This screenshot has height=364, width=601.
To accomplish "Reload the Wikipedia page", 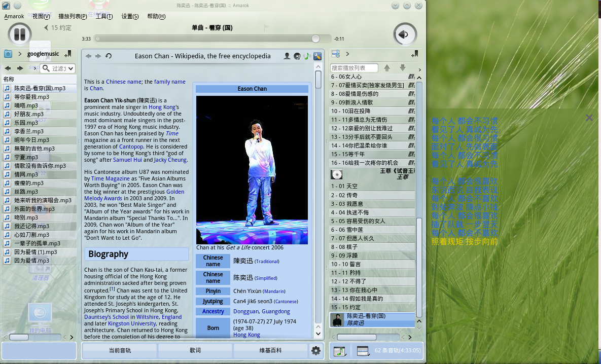I will tap(109, 56).
